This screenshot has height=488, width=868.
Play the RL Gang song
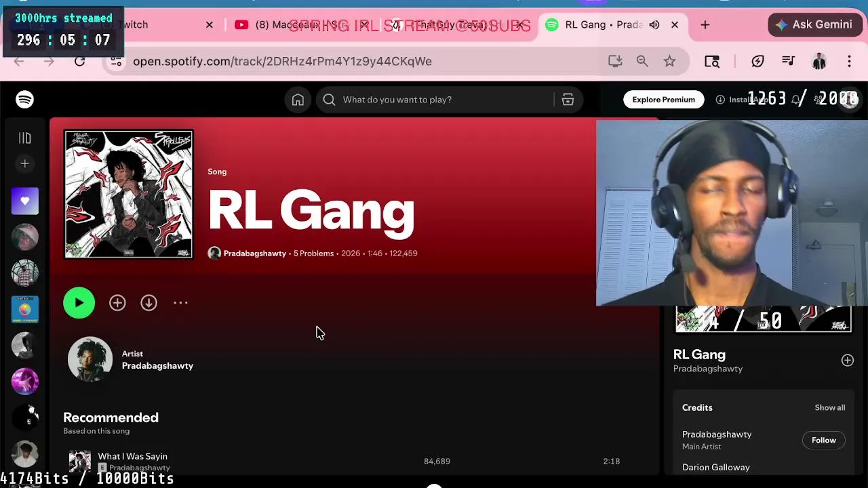[x=79, y=303]
